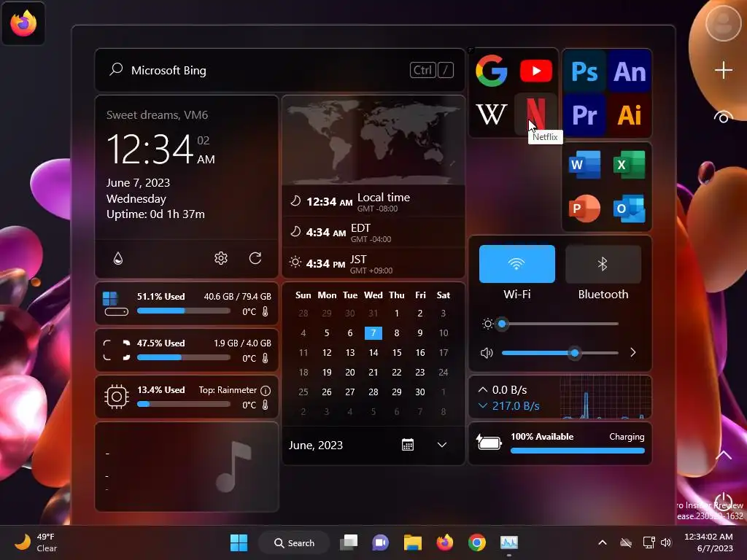
Task: Expand volume options arrow
Action: (x=632, y=352)
